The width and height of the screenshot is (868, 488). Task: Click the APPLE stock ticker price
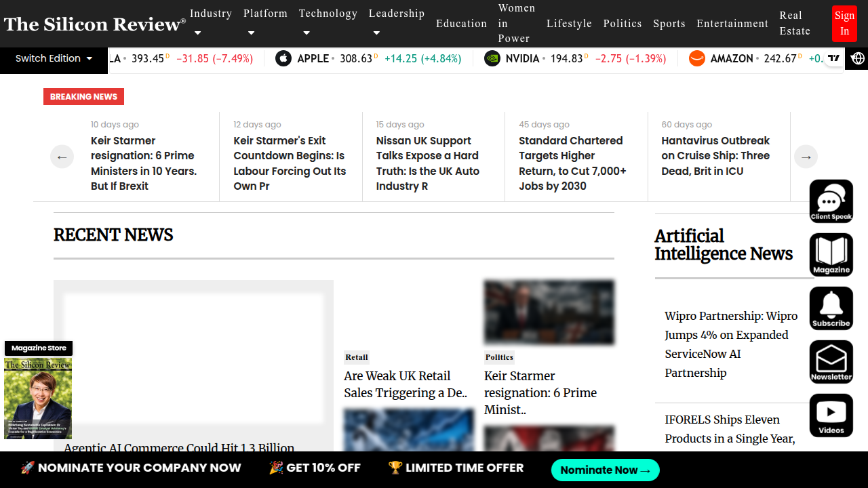(356, 59)
